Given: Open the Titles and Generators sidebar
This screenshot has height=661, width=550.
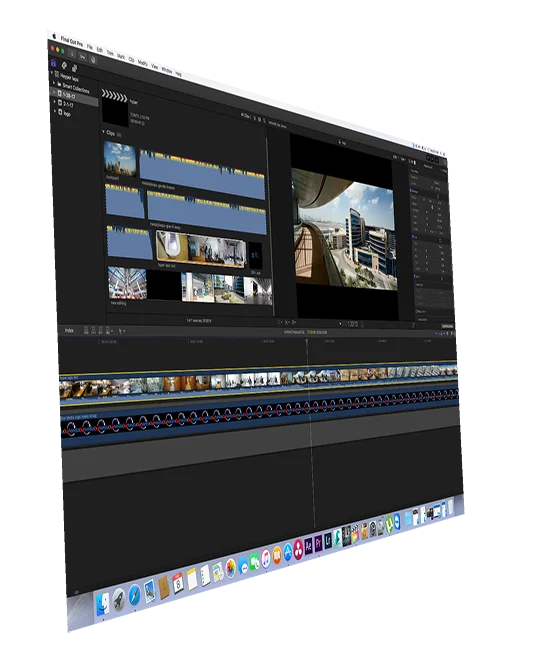Looking at the screenshot, I should 75,68.
